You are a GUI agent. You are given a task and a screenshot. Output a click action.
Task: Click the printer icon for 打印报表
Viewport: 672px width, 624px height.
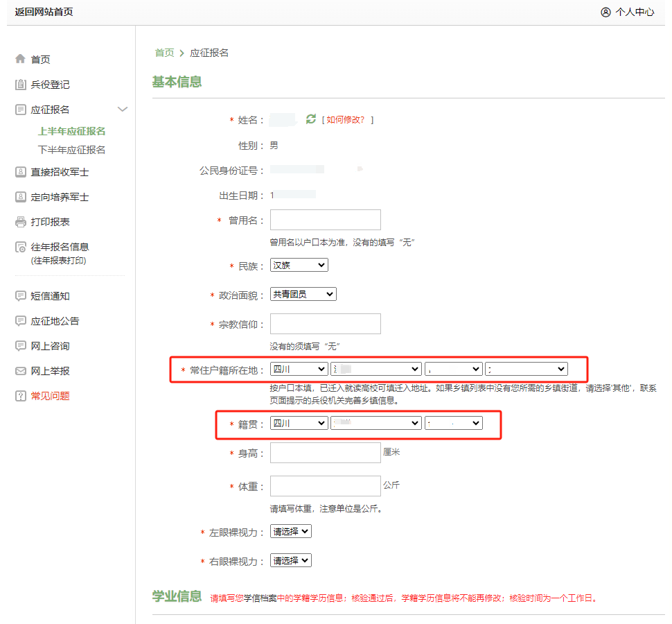click(20, 222)
